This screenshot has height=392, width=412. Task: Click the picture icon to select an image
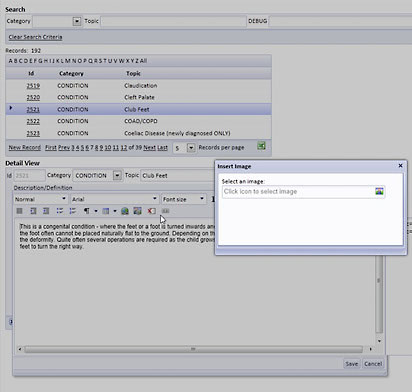point(379,191)
